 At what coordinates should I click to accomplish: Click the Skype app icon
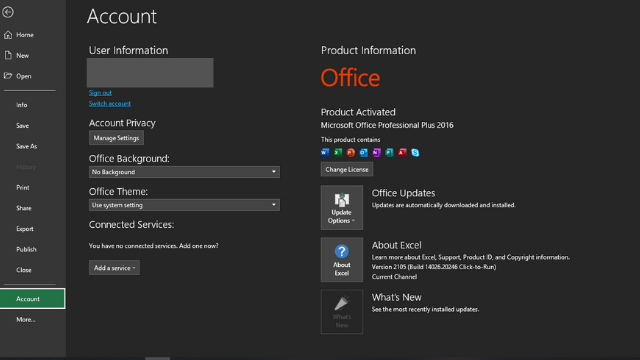[x=415, y=152]
